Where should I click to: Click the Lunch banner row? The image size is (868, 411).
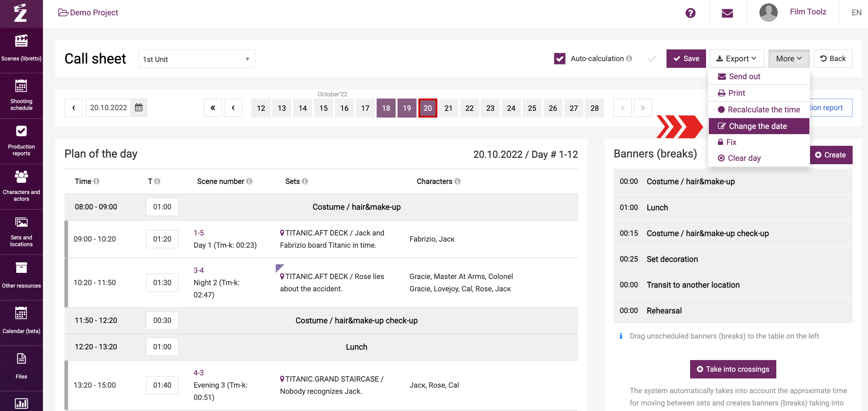(x=733, y=207)
